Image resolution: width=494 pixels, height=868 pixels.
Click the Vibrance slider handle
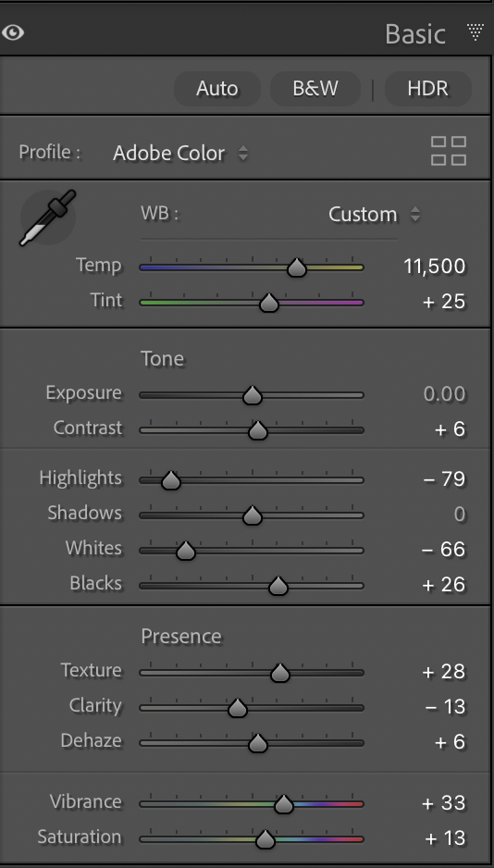click(x=284, y=804)
